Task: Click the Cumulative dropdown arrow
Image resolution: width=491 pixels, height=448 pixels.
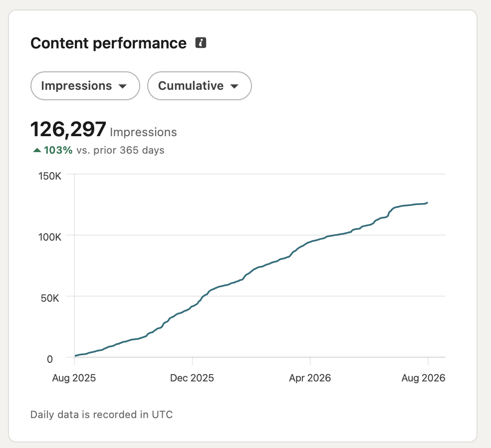Action: [x=235, y=86]
